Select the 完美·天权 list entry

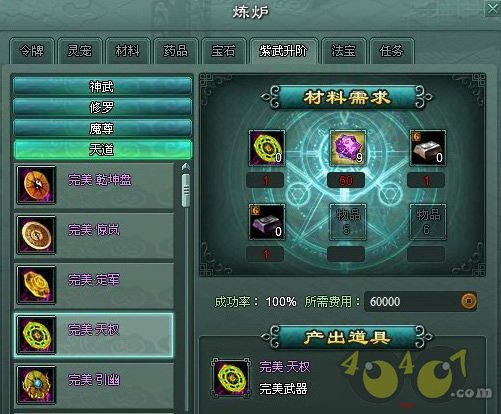point(94,335)
